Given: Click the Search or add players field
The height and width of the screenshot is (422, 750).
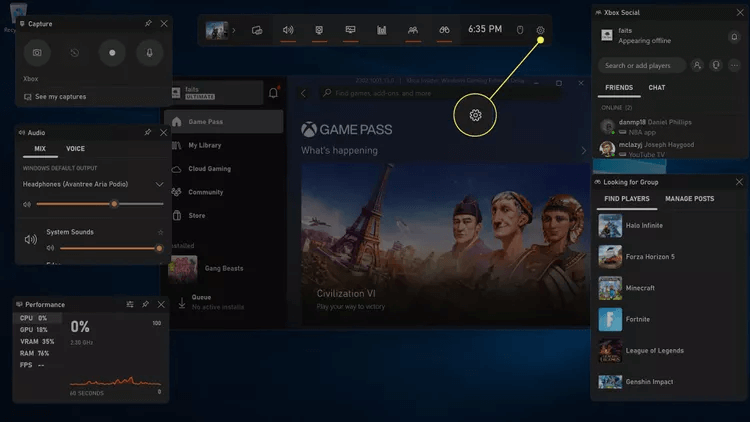Looking at the screenshot, I should coord(642,65).
